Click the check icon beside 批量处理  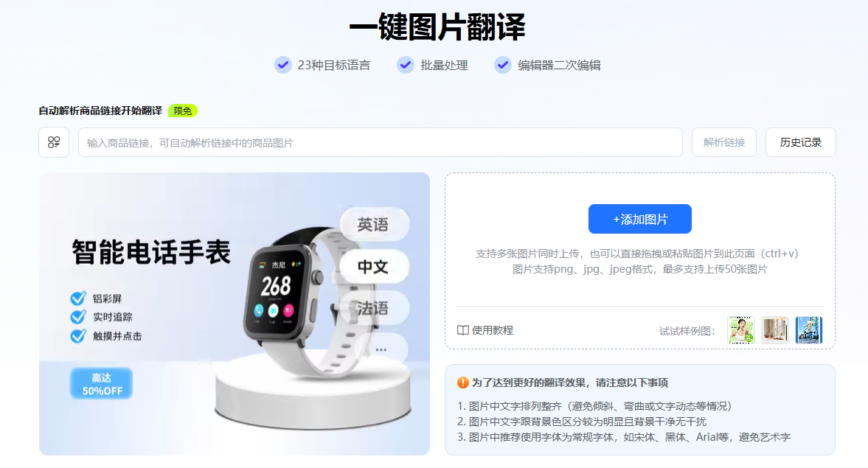406,65
